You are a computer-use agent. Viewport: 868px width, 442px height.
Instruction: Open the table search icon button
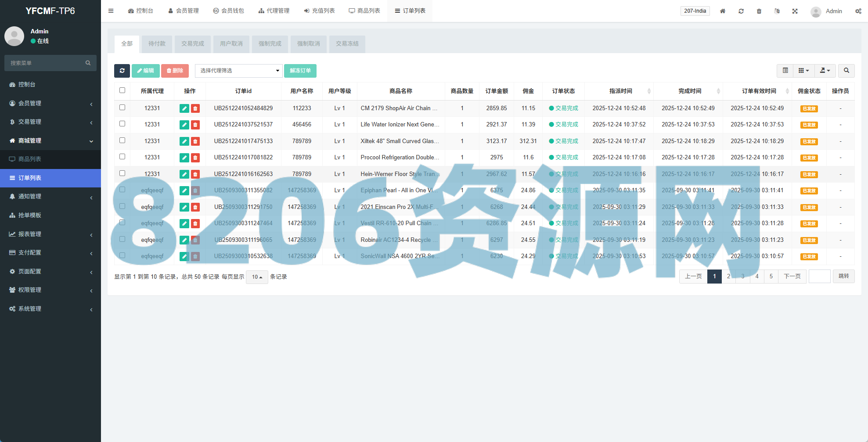pos(846,71)
